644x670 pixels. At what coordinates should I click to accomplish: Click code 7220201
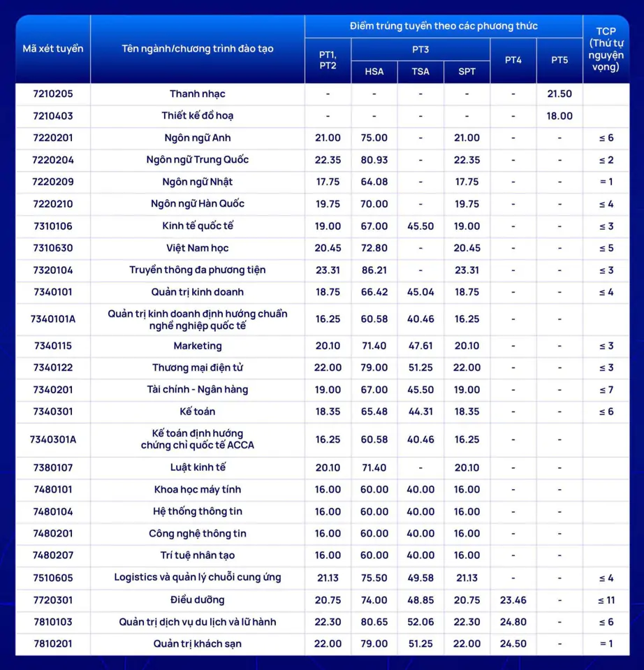[53, 138]
